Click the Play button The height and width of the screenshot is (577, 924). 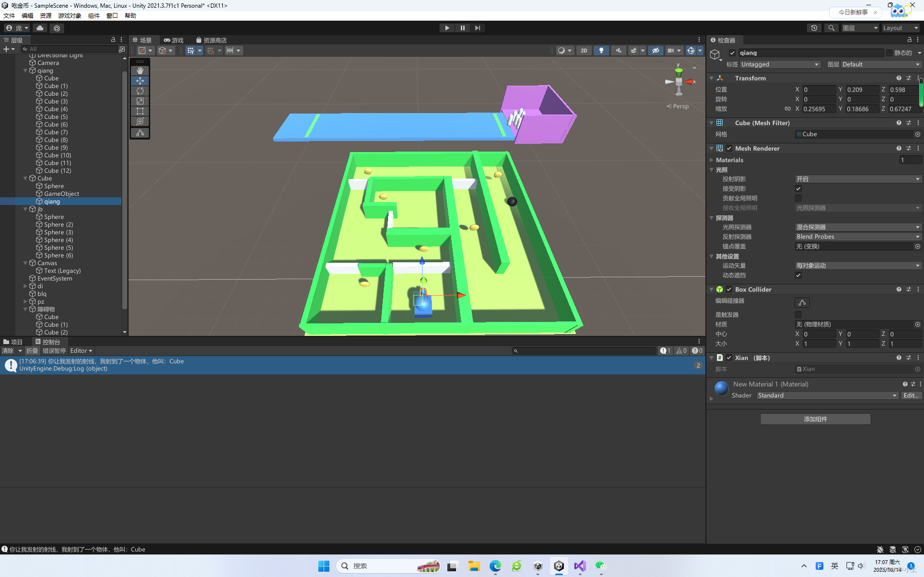[x=447, y=28]
